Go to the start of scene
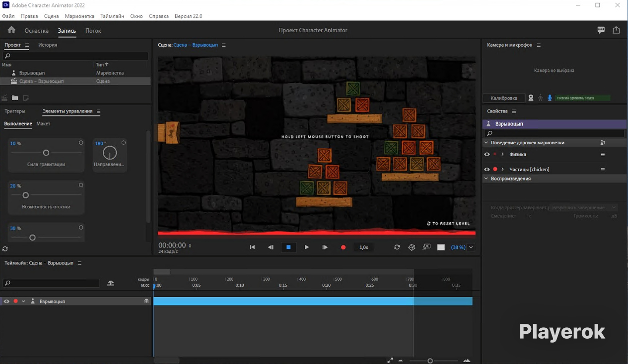Viewport: 628px width, 364px height. [x=252, y=247]
